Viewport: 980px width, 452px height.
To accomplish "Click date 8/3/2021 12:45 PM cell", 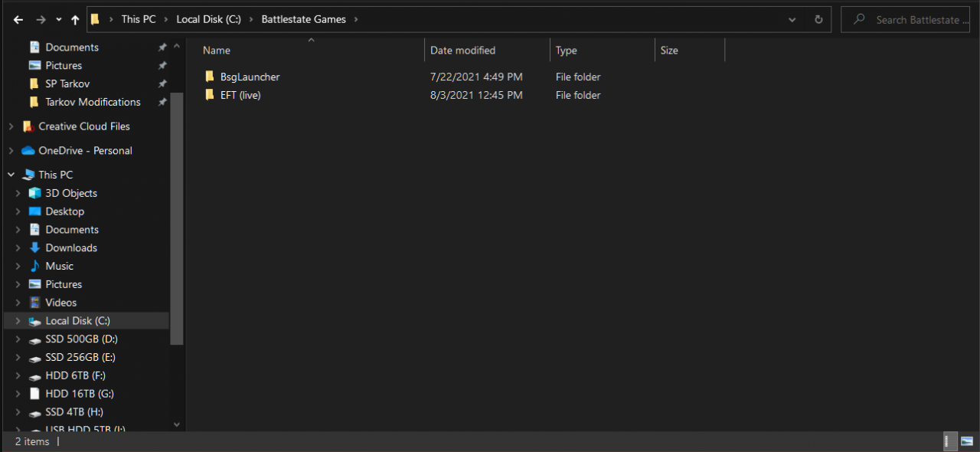I will tap(476, 95).
